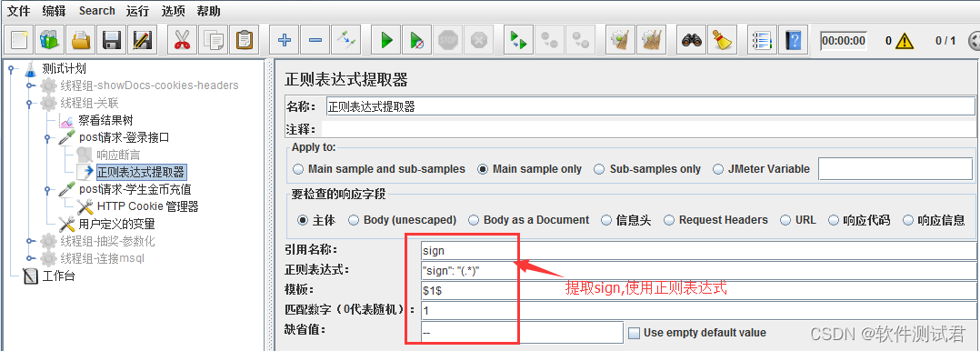The width and height of the screenshot is (980, 351).
Task: Select Request Headers radio button
Action: tap(669, 220)
